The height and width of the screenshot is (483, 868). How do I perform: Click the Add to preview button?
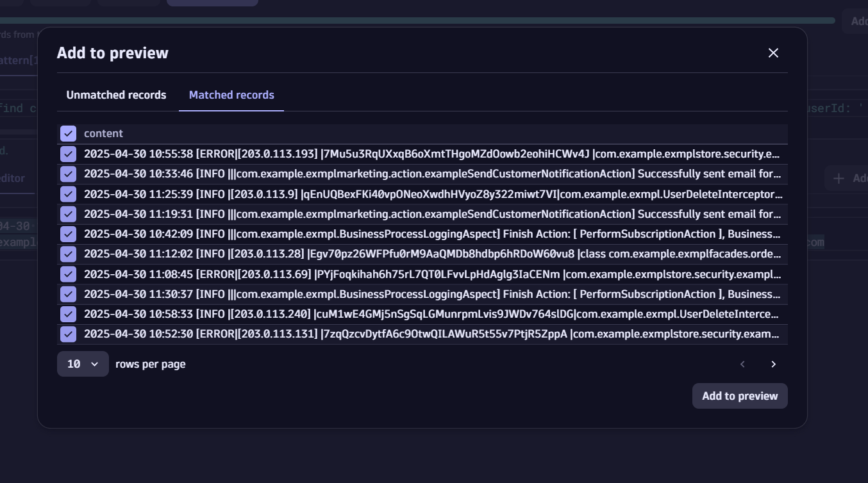(x=740, y=396)
